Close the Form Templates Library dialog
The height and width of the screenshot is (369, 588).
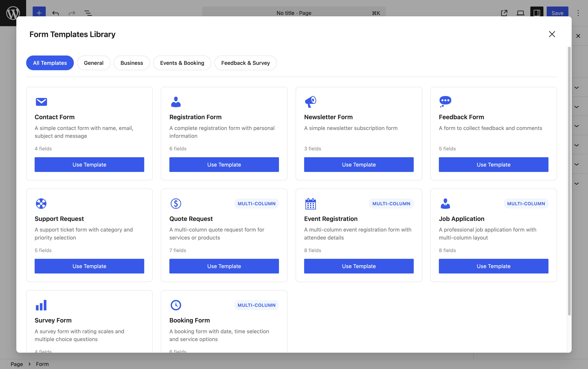pyautogui.click(x=552, y=34)
